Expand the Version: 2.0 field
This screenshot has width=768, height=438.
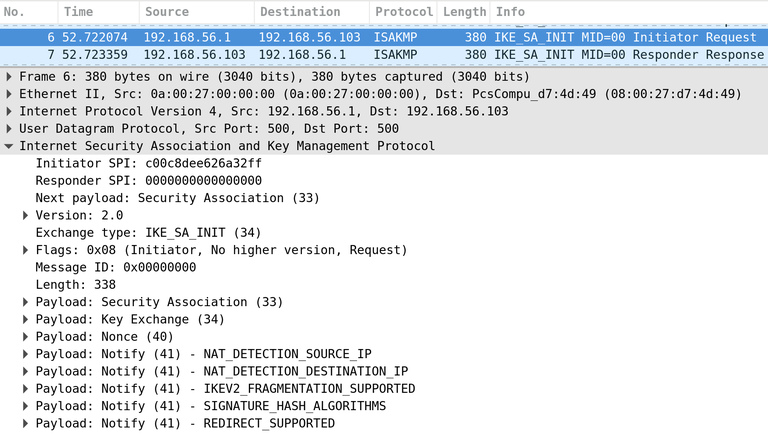pyautogui.click(x=25, y=216)
